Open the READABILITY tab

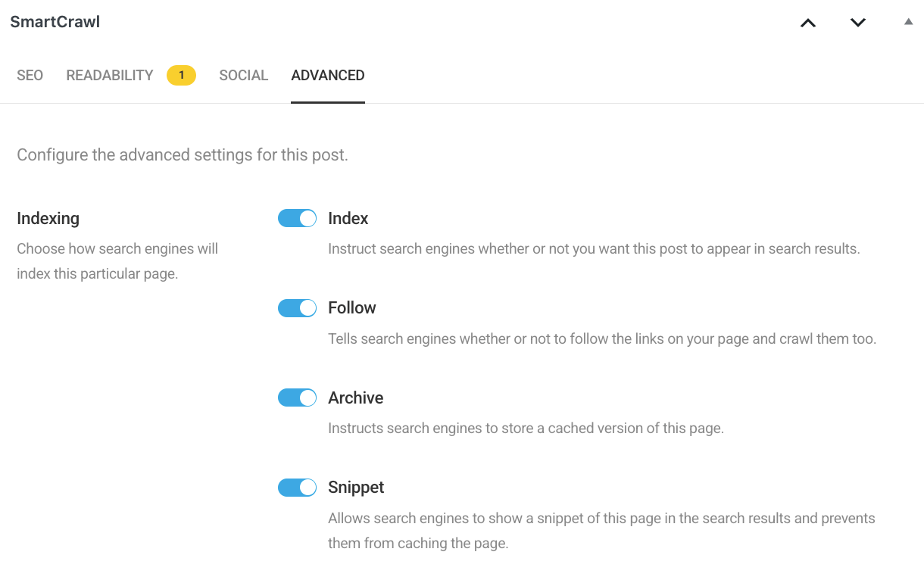tap(109, 75)
